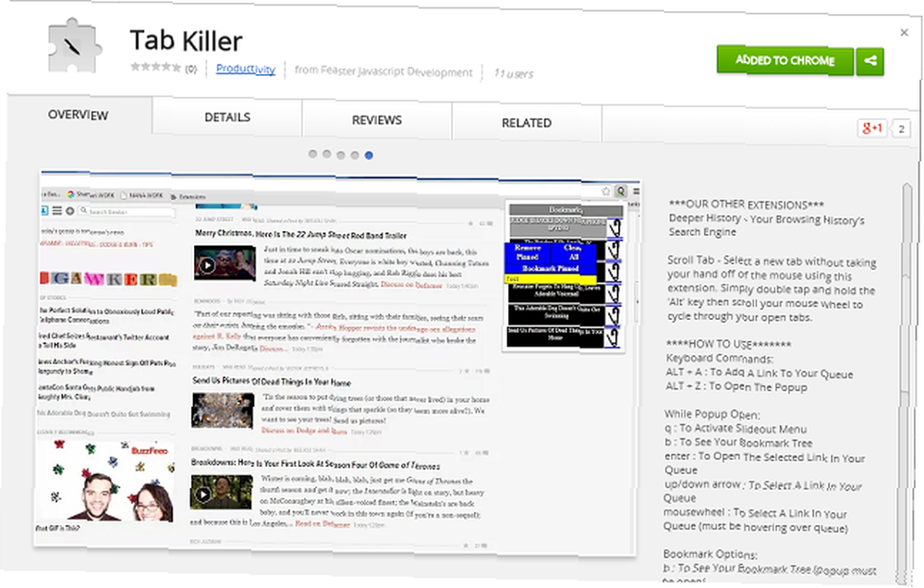Click the 'Scroll Tab - Select a new tab' paragraph

click(771, 289)
